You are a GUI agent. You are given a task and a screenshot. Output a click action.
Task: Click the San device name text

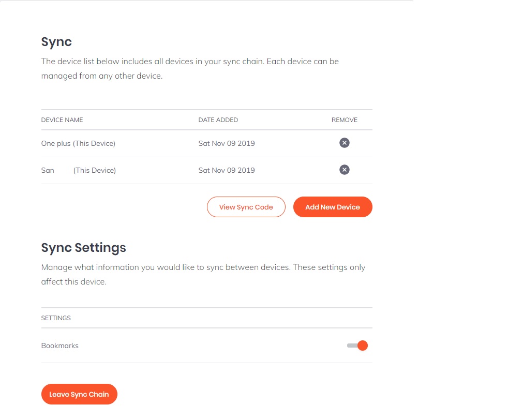click(x=48, y=170)
